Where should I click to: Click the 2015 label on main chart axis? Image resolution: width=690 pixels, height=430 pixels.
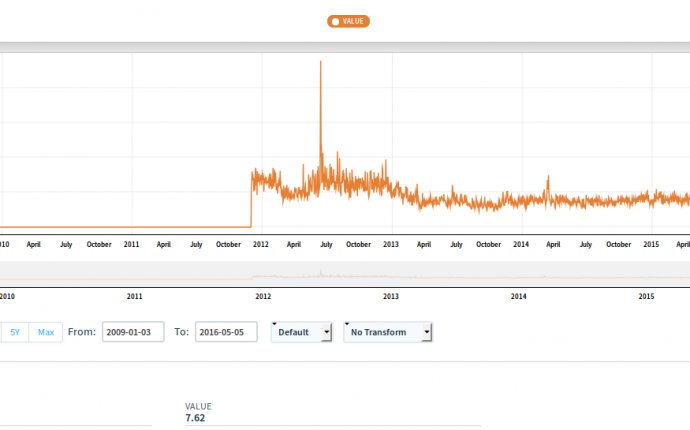651,244
